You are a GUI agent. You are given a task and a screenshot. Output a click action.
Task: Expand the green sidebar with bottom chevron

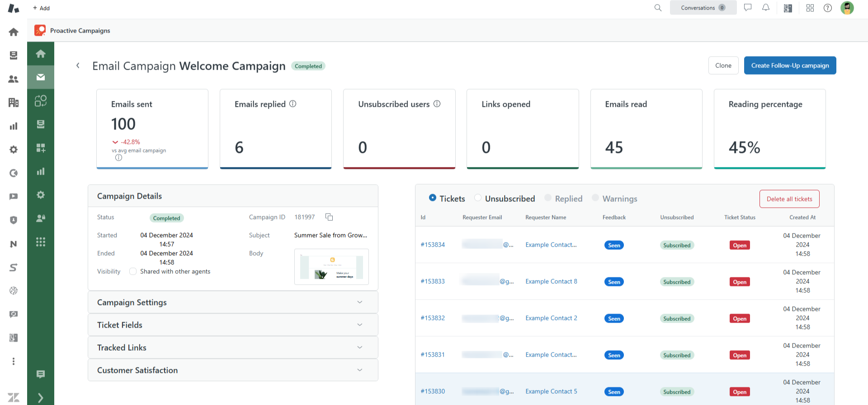tap(41, 398)
